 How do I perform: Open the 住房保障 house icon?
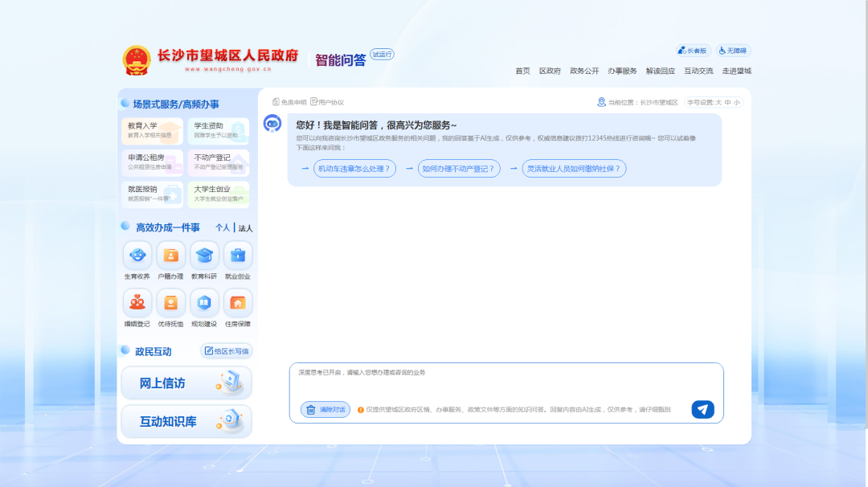coord(238,303)
